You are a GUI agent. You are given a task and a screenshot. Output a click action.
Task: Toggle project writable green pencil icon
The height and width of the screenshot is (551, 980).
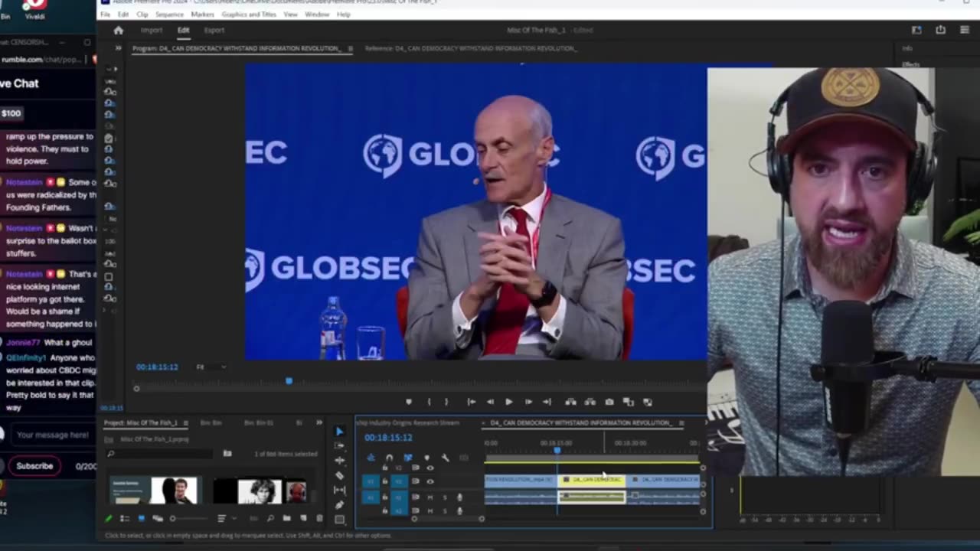coord(108,518)
